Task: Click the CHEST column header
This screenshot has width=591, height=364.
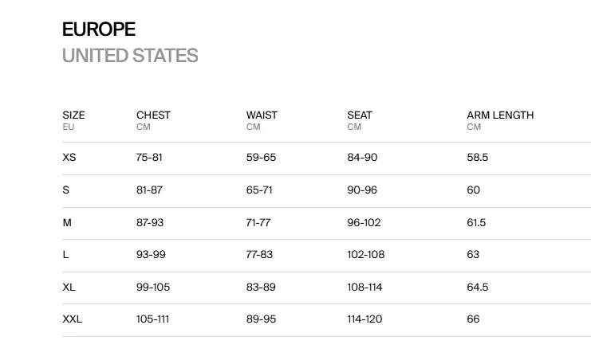Action: 153,115
